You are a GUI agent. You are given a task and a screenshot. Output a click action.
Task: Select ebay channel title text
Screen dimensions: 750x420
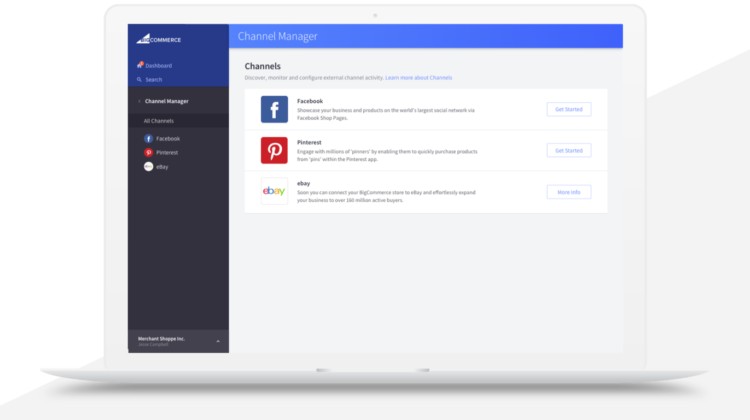click(x=303, y=183)
